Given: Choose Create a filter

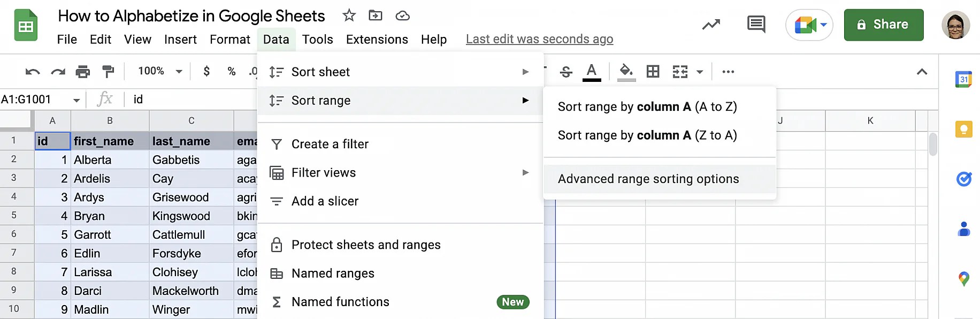Looking at the screenshot, I should coord(400,144).
